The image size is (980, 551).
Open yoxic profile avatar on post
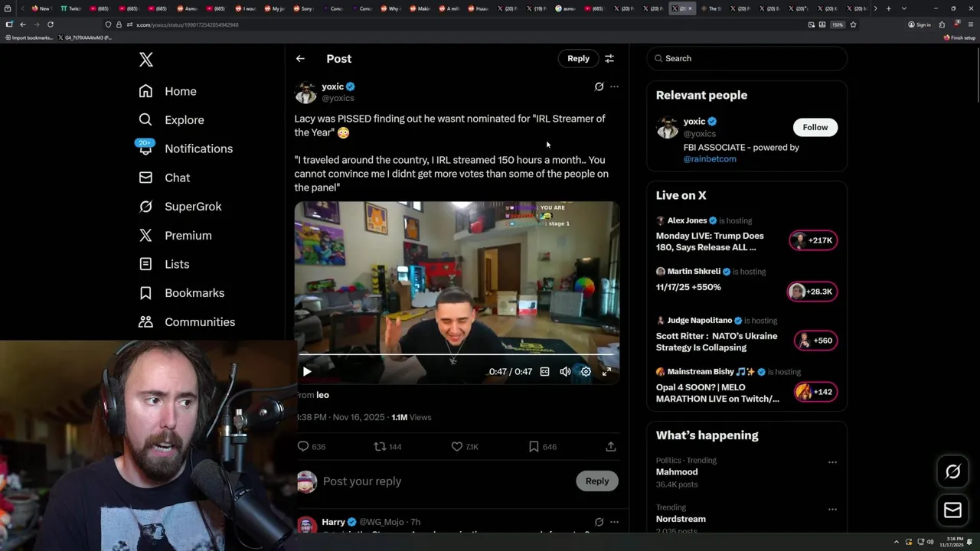click(x=305, y=93)
